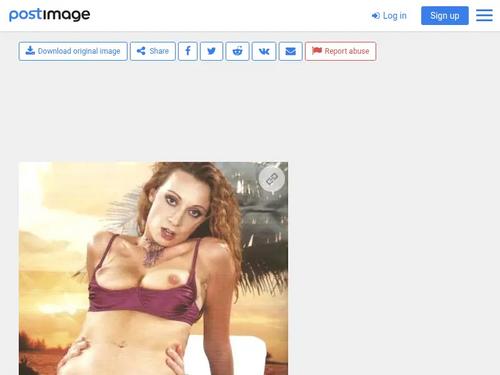Screen dimensions: 500x375
Task: Open the Share button options
Action: coord(153,51)
